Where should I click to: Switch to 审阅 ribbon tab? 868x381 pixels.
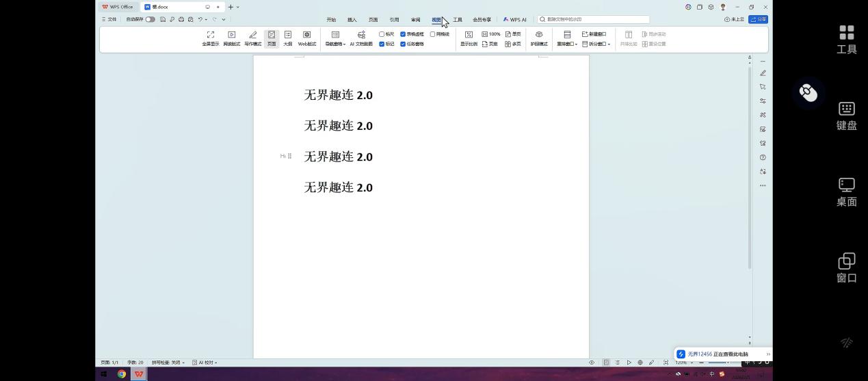[415, 20]
